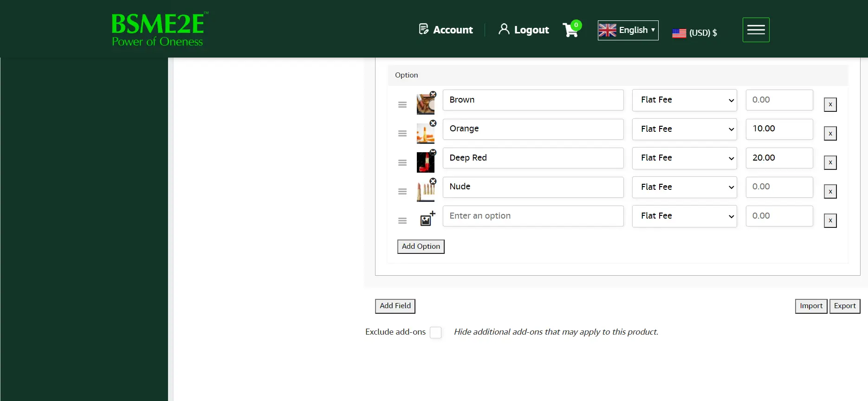This screenshot has width=868, height=401.
Task: Click the Nude lipsticks thumbnail
Action: 425,192
